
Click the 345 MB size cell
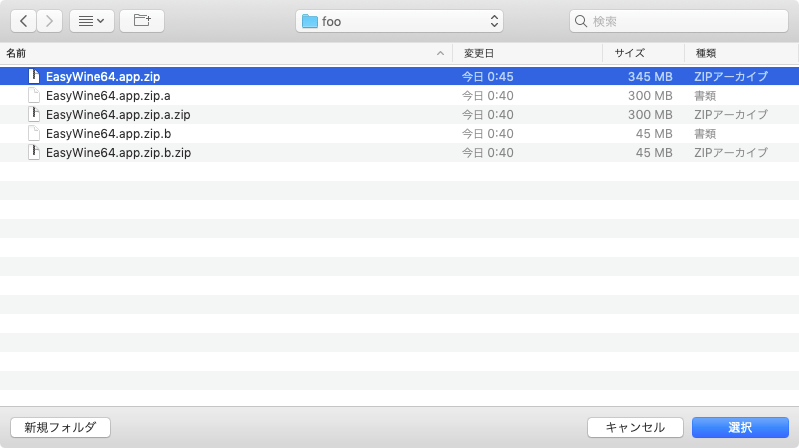tap(650, 76)
